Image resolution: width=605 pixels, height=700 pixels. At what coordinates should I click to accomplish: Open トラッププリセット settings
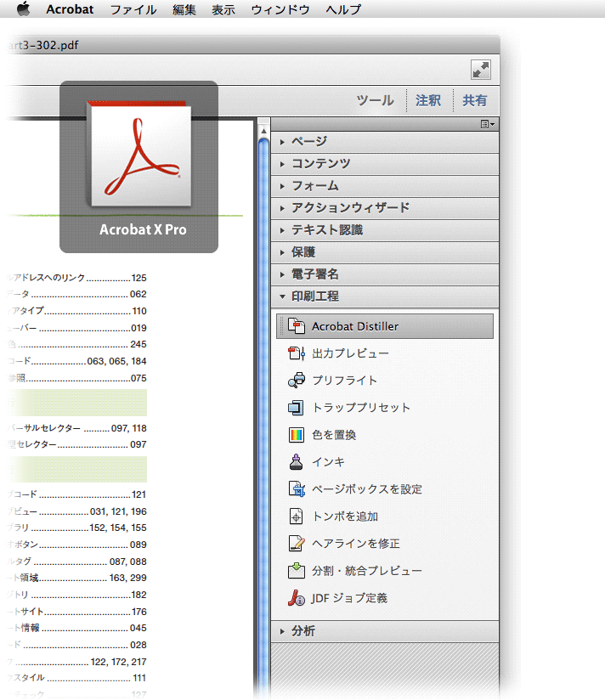click(x=349, y=408)
